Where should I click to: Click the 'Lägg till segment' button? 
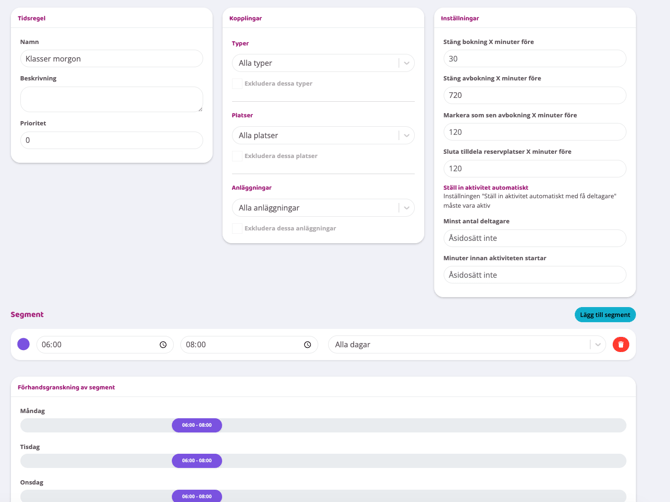coord(604,315)
